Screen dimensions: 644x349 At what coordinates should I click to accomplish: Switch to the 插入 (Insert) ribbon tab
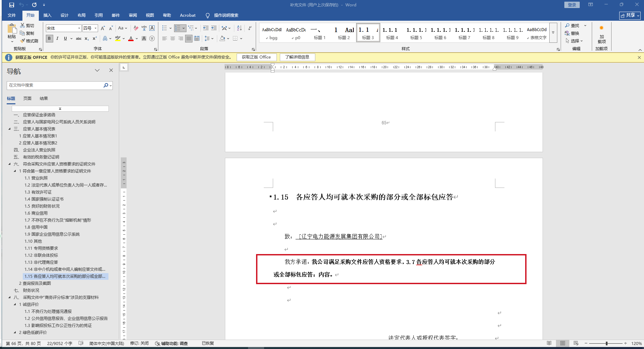point(48,15)
